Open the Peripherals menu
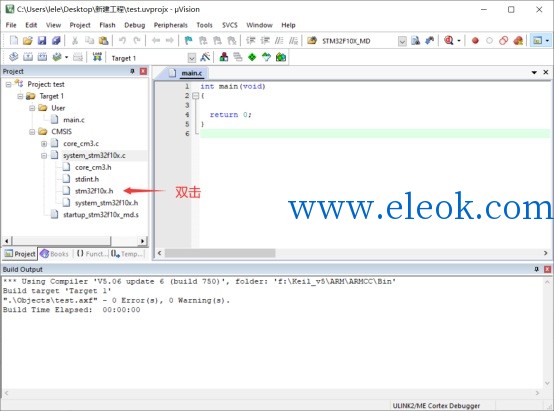The image size is (554, 411). tap(170, 25)
